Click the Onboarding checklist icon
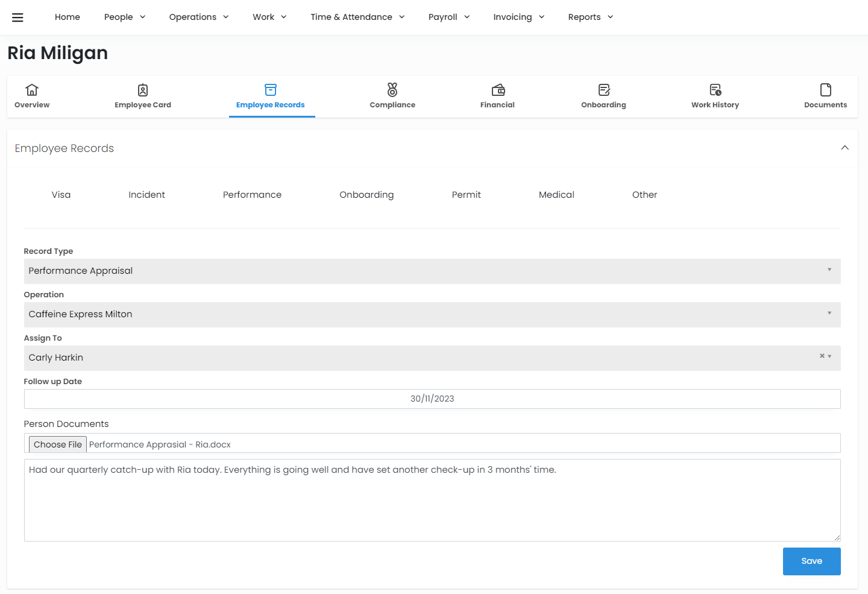Viewport: 868px width, 594px height. (x=604, y=90)
